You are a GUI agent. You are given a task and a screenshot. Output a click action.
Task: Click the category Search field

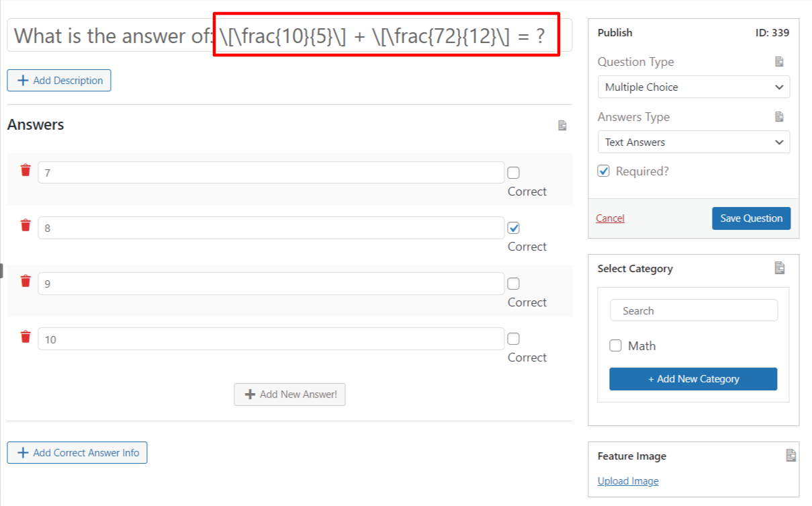[693, 310]
